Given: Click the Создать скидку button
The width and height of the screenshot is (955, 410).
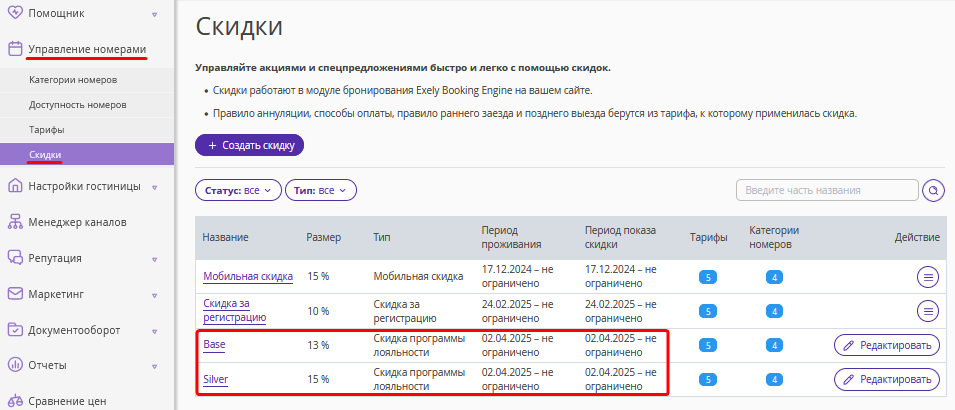Looking at the screenshot, I should pyautogui.click(x=249, y=145).
